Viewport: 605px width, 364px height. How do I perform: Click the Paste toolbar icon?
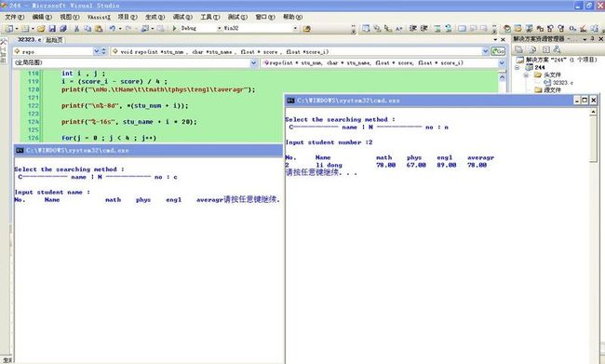[x=99, y=29]
